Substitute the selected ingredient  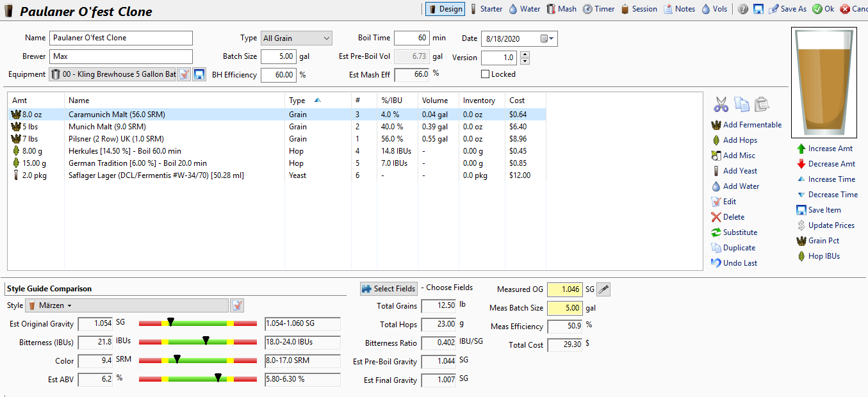coord(734,232)
